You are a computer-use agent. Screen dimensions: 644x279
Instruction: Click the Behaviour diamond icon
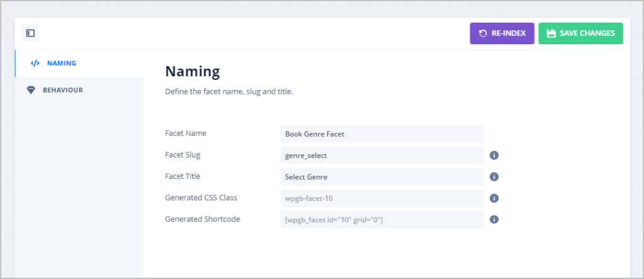31,90
